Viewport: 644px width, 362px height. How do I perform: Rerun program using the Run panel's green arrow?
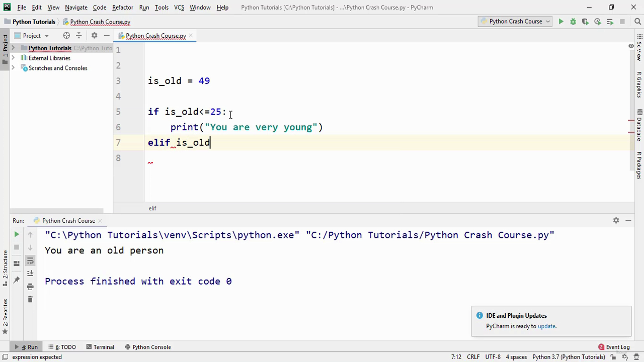click(x=17, y=234)
